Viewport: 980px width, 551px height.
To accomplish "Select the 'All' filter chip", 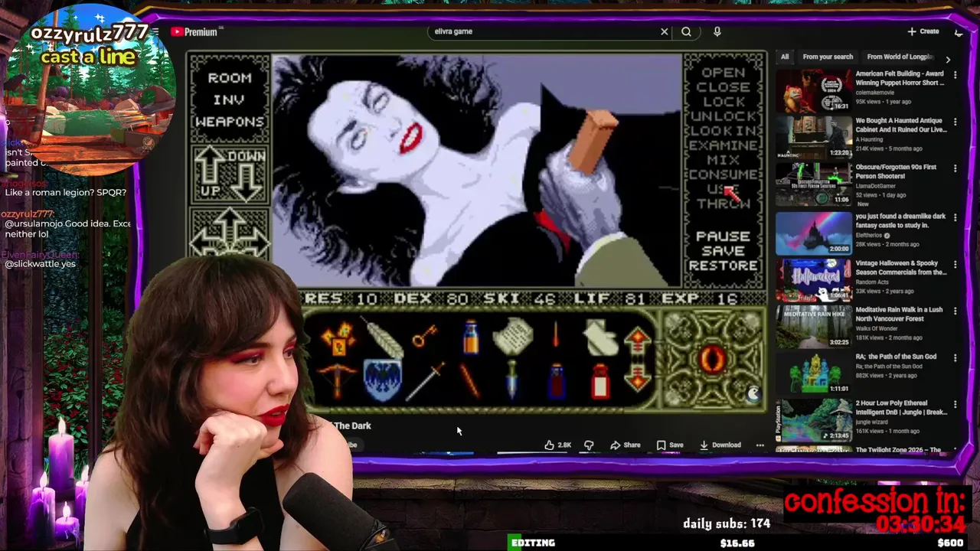I will [785, 57].
